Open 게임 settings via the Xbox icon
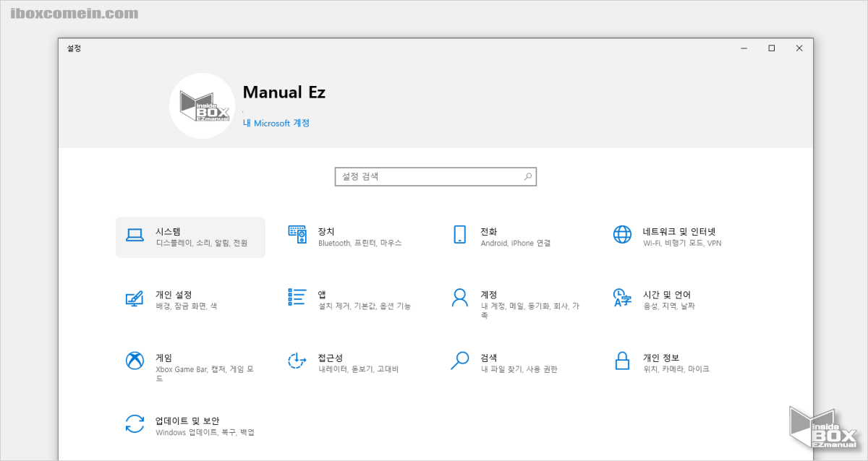This screenshot has height=461, width=868. click(x=135, y=360)
